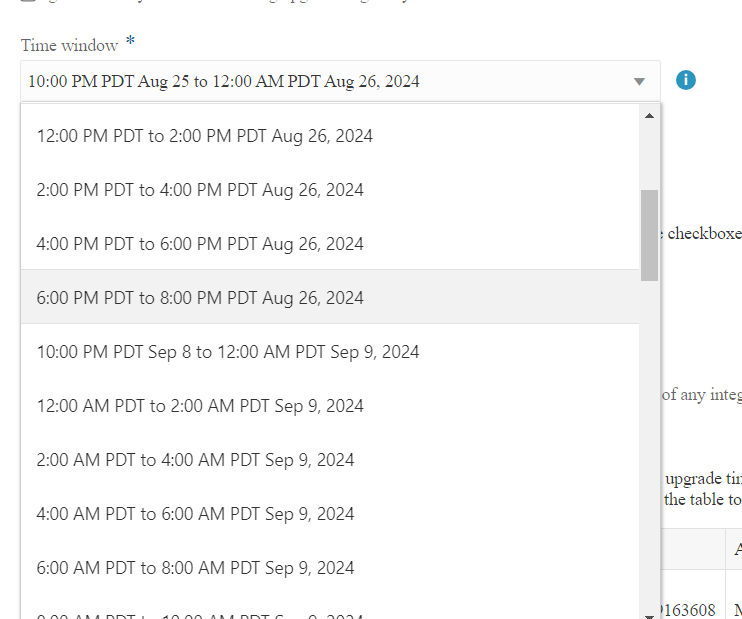Pick 2:00 AM to 4:00 AM Sep 9
This screenshot has height=619, width=742.
click(196, 460)
